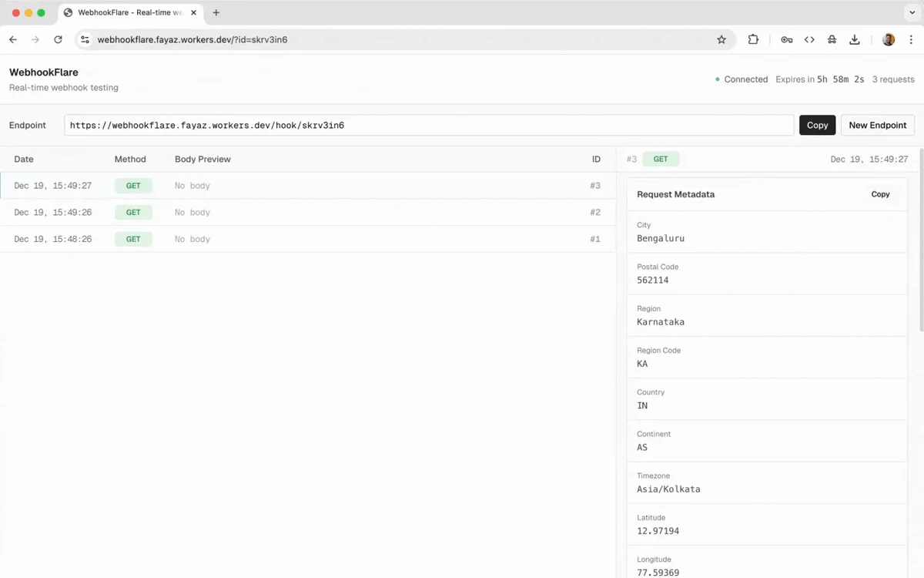Copy the Request Metadata

coord(880,194)
